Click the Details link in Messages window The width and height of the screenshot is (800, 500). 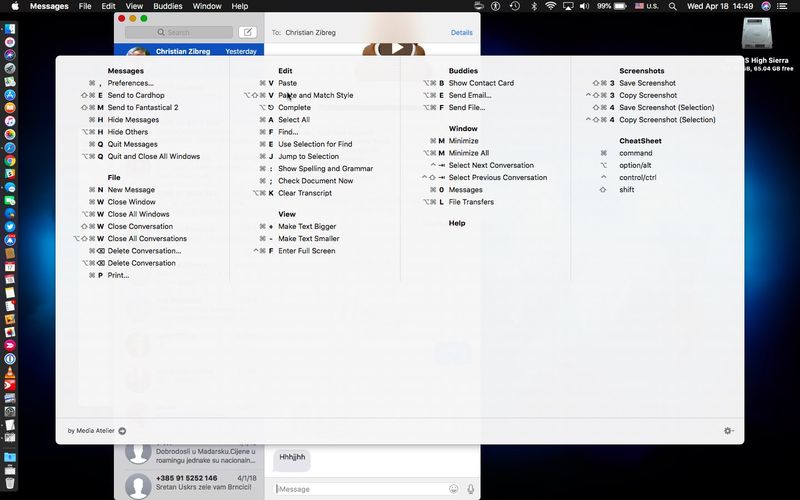tap(461, 32)
